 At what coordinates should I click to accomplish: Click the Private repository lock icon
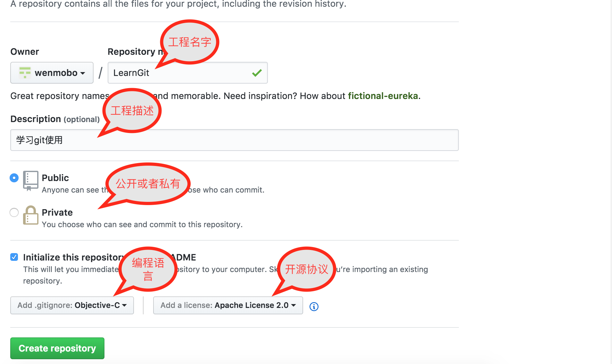(31, 215)
